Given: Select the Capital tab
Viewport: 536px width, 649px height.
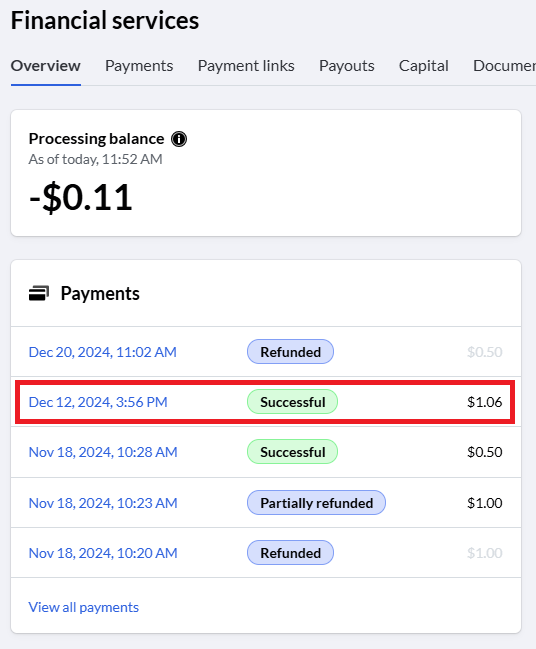Looking at the screenshot, I should 423,66.
